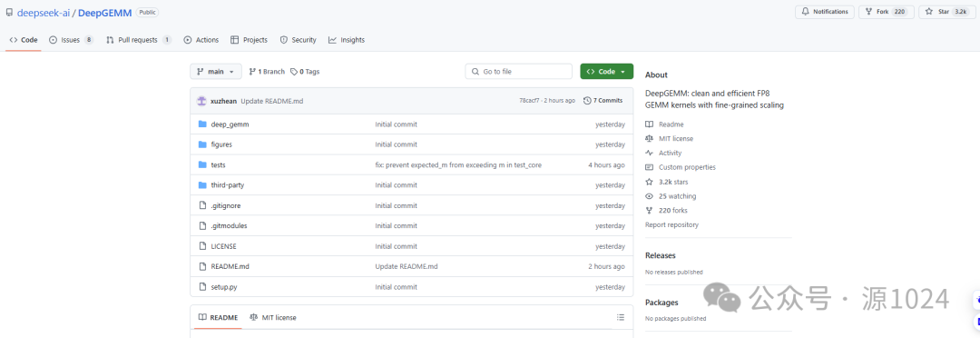980x338 pixels.
Task: Open Custom properties in About
Action: click(x=681, y=168)
